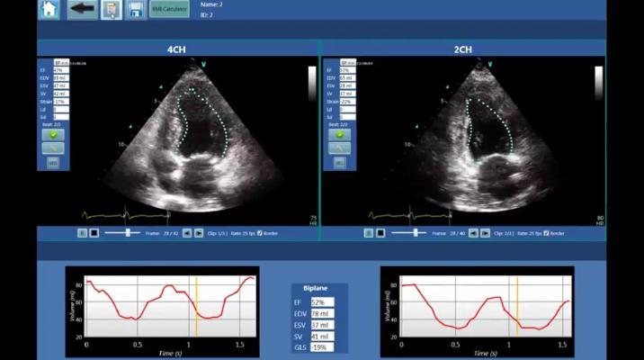Click the 2CH edit contour button
The height and width of the screenshot is (360, 644).
339,148
